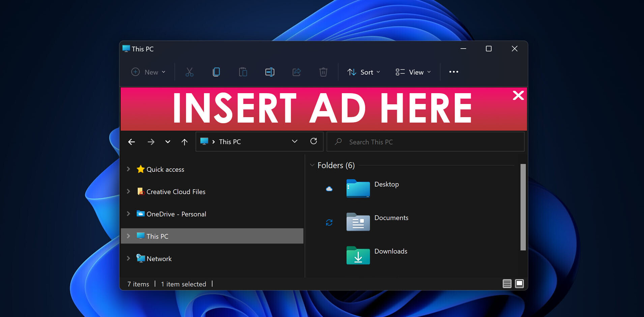Screen dimensions: 644x317
Task: Click the Copy icon in toolbar
Action: [216, 72]
